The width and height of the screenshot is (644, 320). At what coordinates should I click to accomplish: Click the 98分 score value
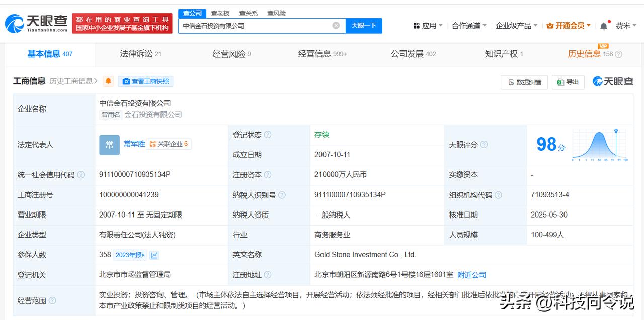550,145
